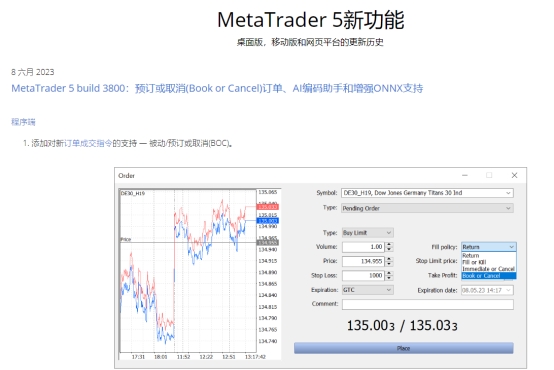The image size is (554, 370).
Task: Minimize the Order dialog window
Action: click(465, 175)
